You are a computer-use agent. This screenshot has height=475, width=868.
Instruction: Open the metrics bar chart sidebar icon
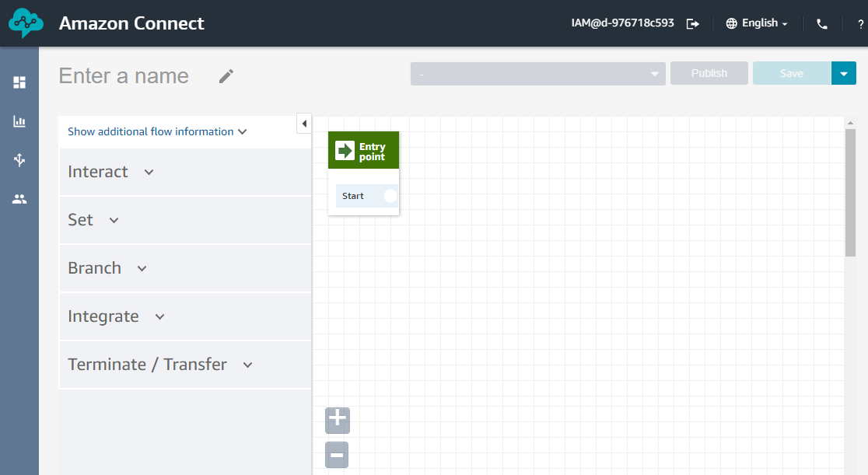coord(19,121)
